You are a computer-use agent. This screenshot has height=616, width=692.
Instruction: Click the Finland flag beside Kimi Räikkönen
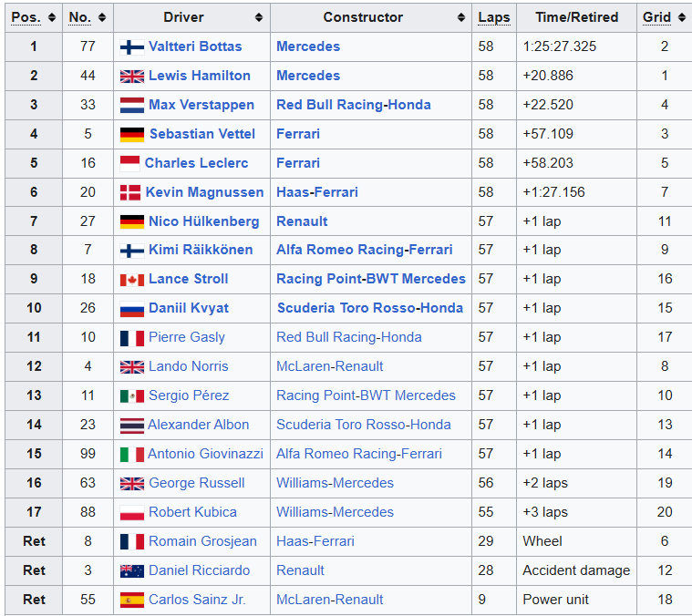click(132, 251)
